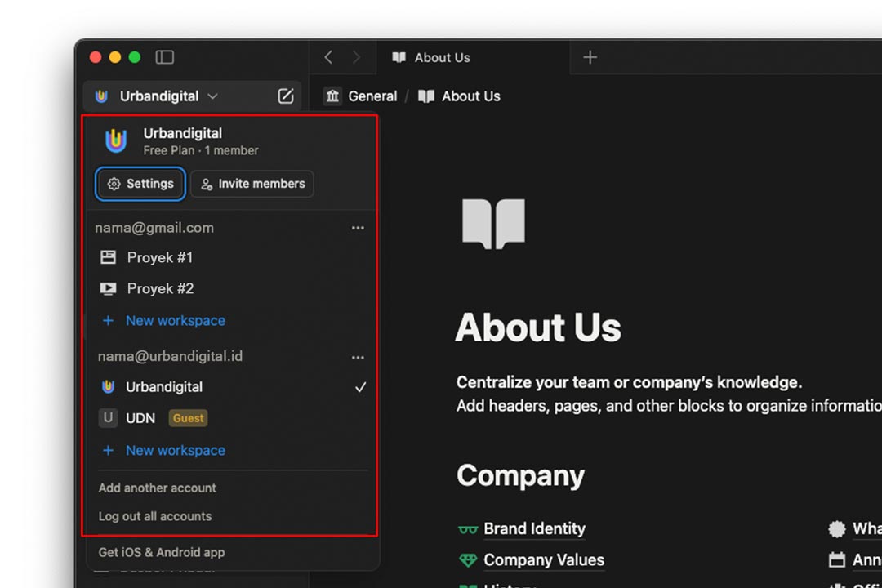The width and height of the screenshot is (882, 588).
Task: Click the nama@gmail.com account label
Action: click(154, 228)
